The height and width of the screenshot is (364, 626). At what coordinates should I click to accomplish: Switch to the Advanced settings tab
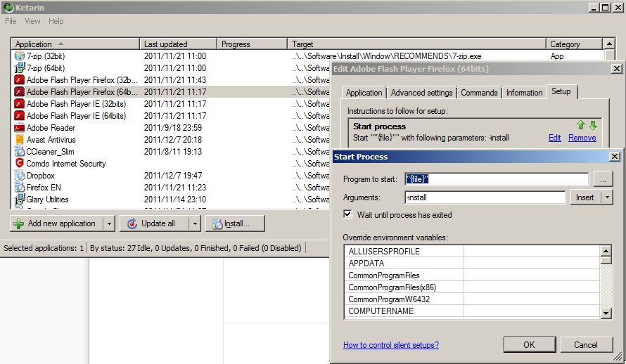pos(421,93)
